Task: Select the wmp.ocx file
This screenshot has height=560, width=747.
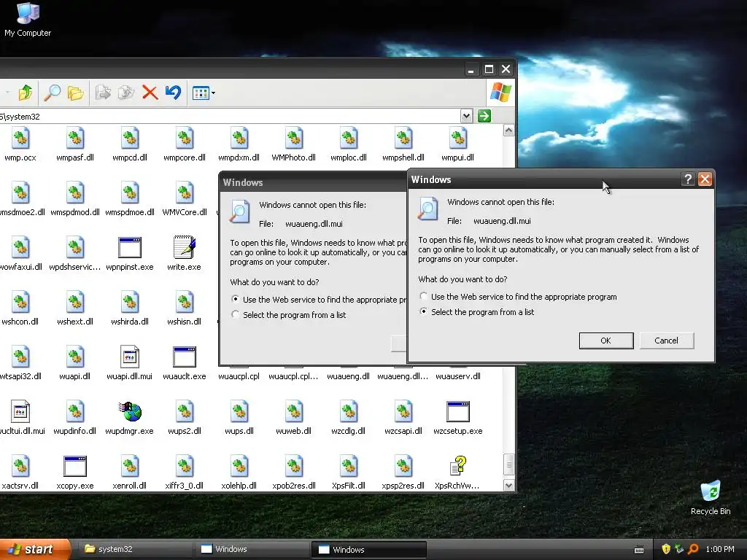Action: (20, 145)
